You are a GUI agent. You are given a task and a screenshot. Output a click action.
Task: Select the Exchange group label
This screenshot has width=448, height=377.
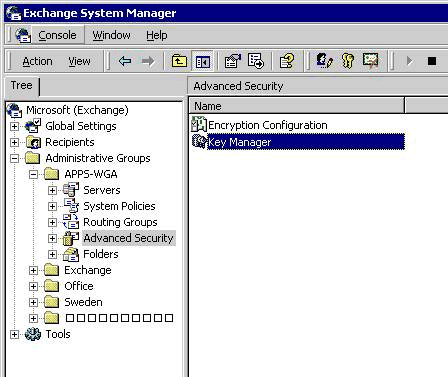[88, 270]
